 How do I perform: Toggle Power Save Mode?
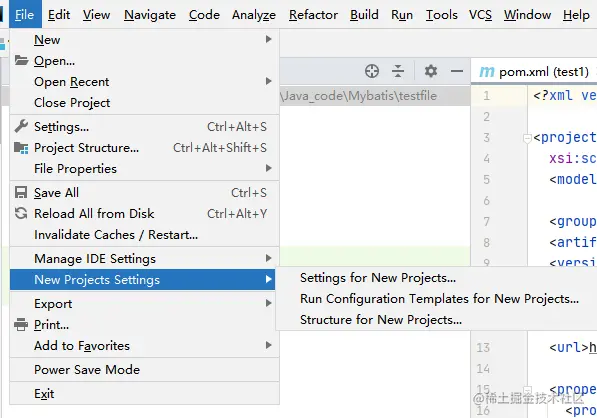[144, 369]
